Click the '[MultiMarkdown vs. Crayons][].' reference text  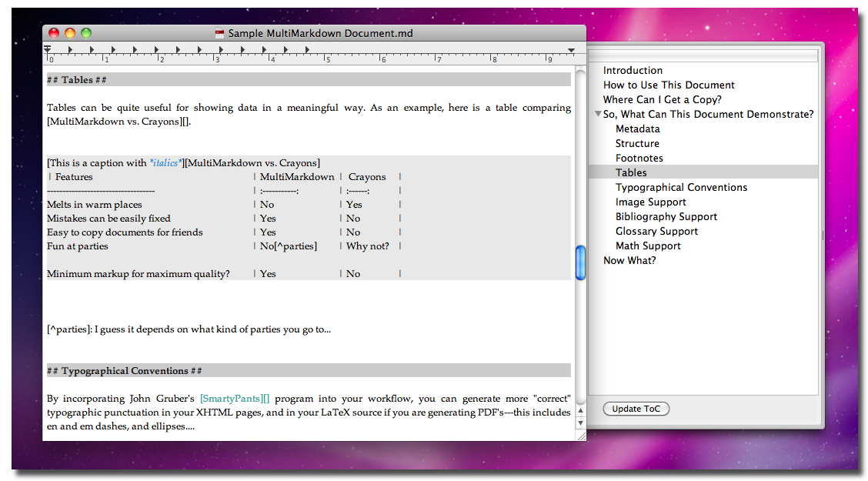[119, 122]
